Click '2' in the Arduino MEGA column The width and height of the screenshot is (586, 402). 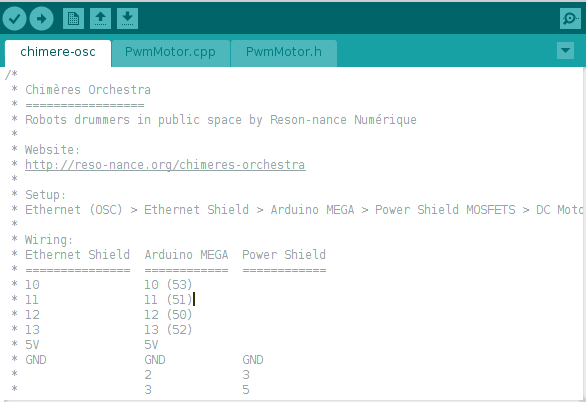point(148,374)
